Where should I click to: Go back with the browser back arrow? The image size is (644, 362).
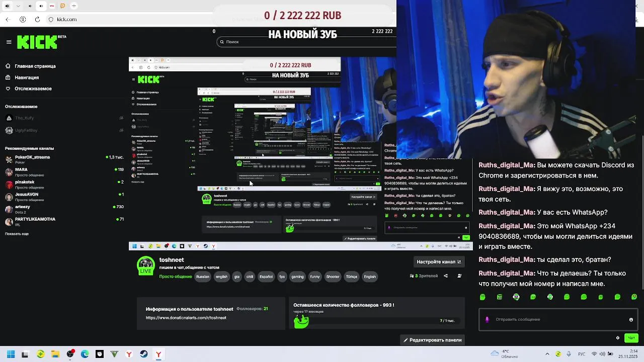point(8,19)
